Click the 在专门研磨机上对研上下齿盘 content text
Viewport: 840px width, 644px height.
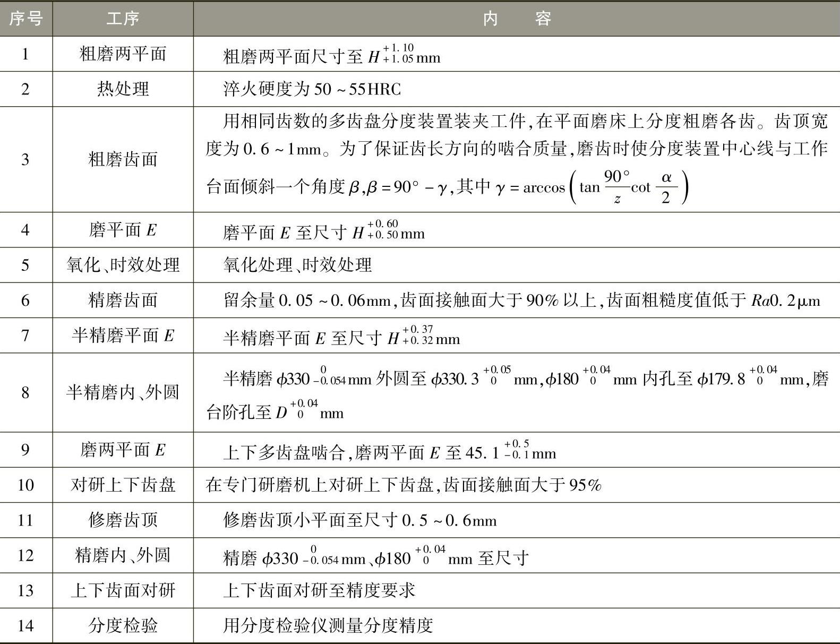click(x=404, y=485)
